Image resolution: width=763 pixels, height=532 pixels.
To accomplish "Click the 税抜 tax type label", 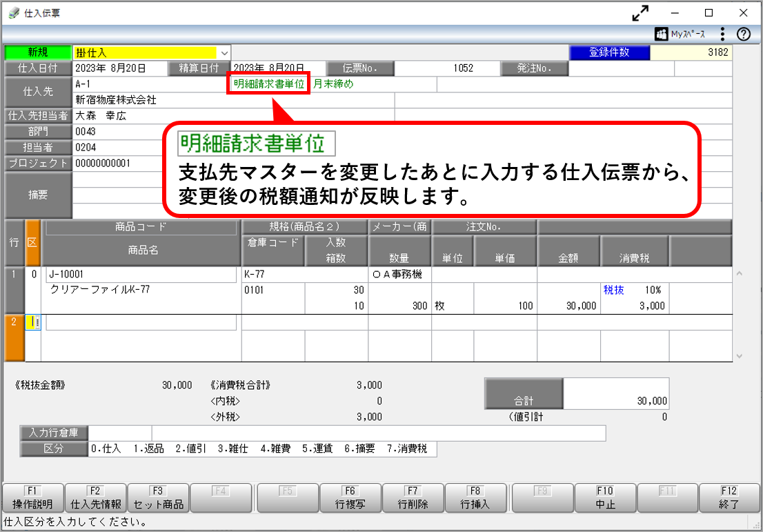I will point(613,290).
